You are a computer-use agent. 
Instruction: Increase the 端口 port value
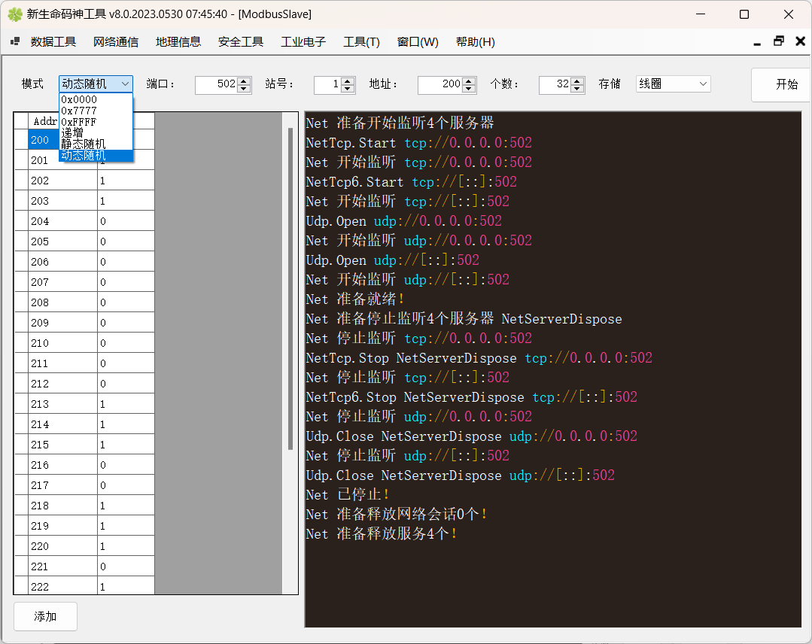pos(245,80)
